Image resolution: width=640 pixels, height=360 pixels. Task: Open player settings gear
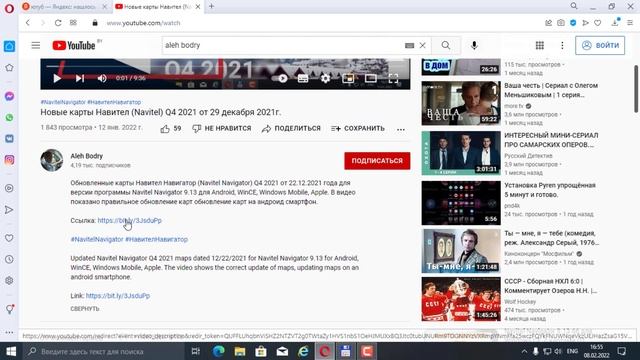pos(325,78)
